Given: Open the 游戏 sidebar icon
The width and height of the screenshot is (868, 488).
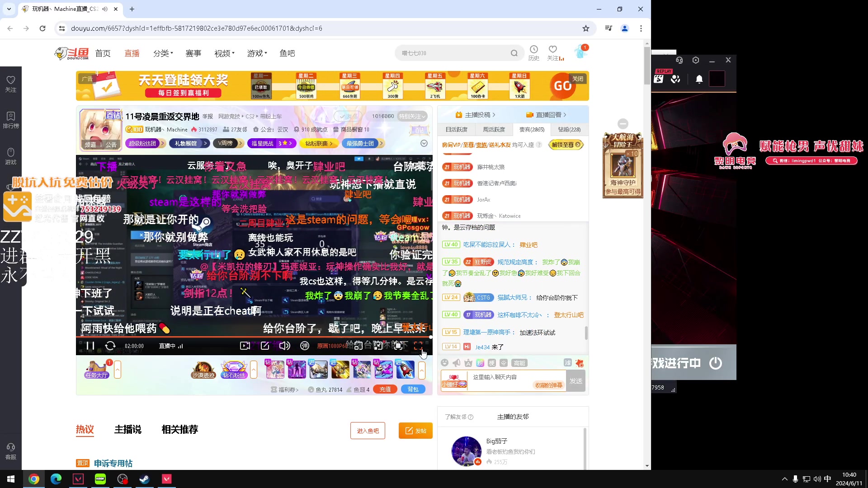Looking at the screenshot, I should [x=11, y=156].
